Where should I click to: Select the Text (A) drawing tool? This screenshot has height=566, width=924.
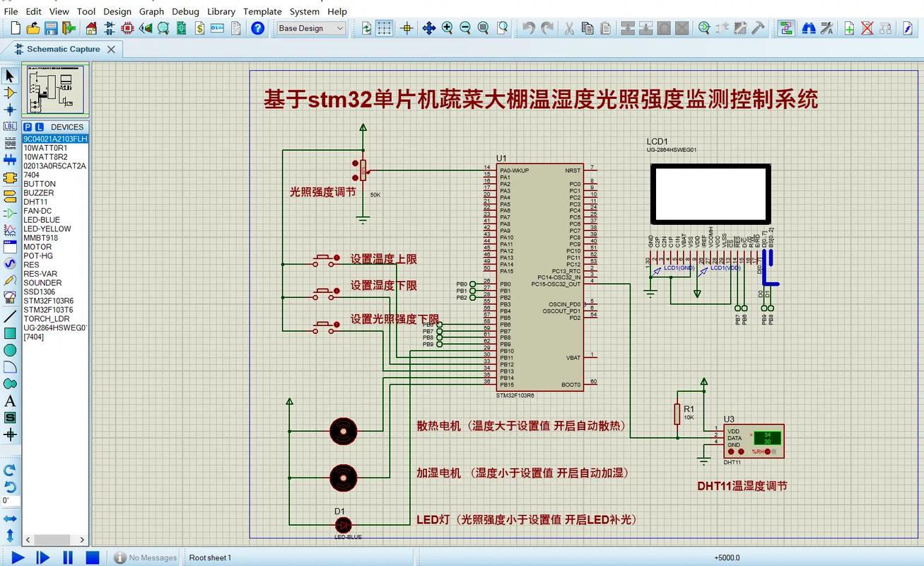(x=10, y=401)
